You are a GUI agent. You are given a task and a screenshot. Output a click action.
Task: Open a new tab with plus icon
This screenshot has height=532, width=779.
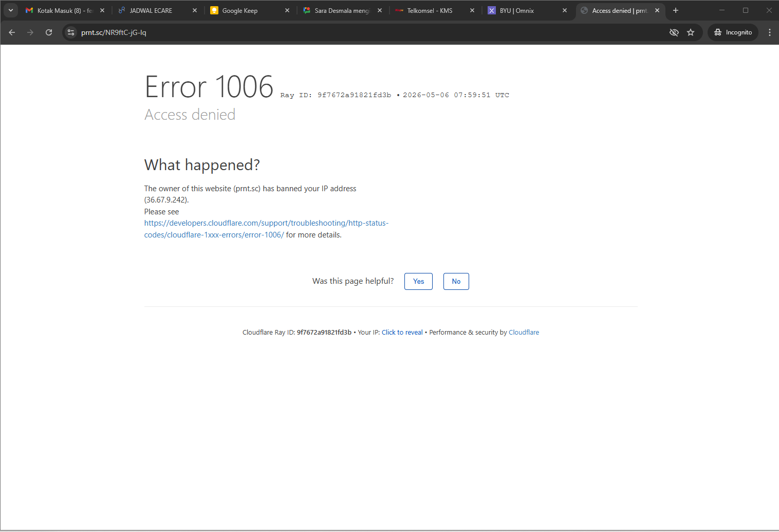[x=676, y=10]
